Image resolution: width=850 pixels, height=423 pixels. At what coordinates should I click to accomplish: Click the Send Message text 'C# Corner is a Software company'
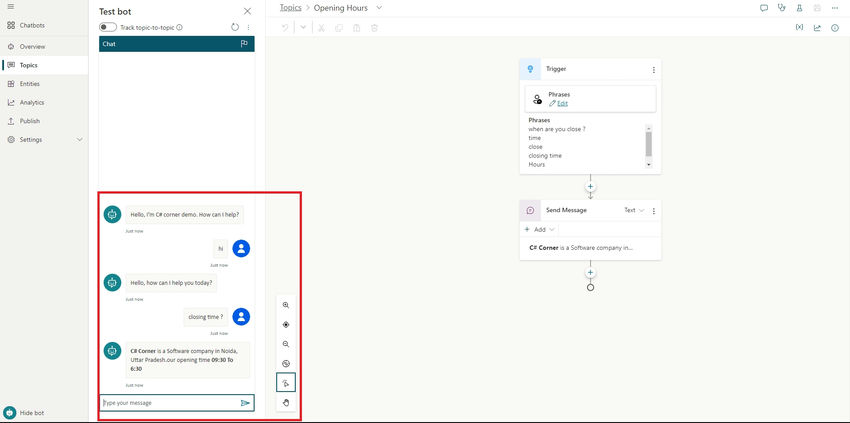581,247
